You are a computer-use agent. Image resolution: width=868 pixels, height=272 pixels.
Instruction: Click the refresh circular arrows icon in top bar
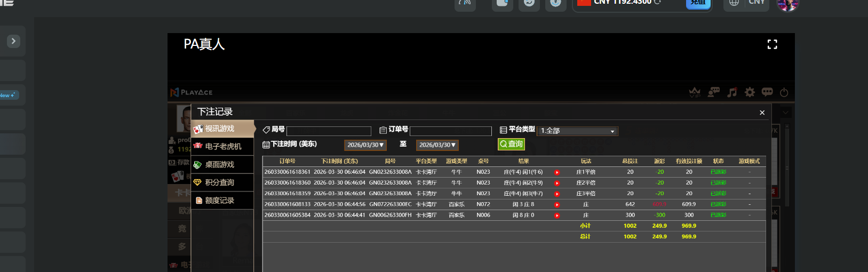point(529,3)
